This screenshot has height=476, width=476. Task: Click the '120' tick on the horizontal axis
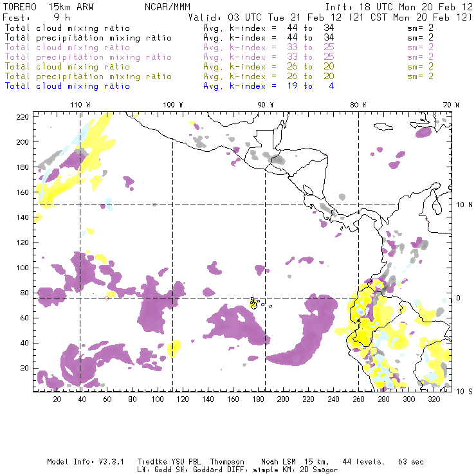[183, 399]
